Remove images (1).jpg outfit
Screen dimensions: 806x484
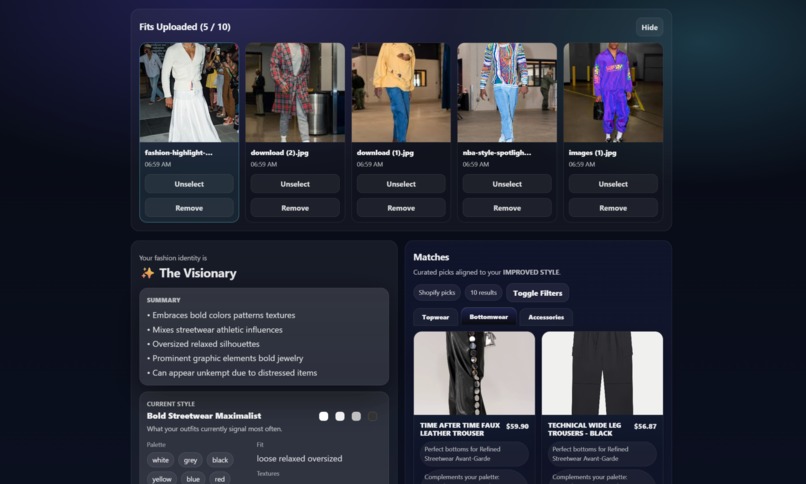(x=613, y=208)
